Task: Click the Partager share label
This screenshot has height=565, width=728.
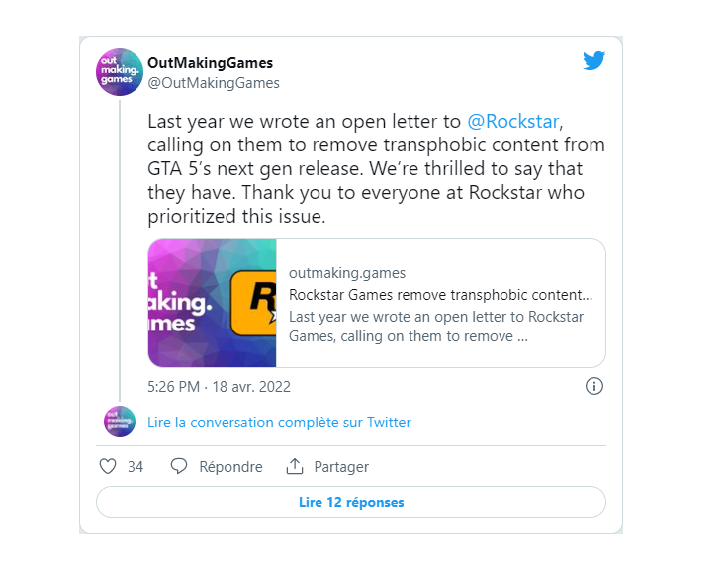Action: tap(341, 466)
